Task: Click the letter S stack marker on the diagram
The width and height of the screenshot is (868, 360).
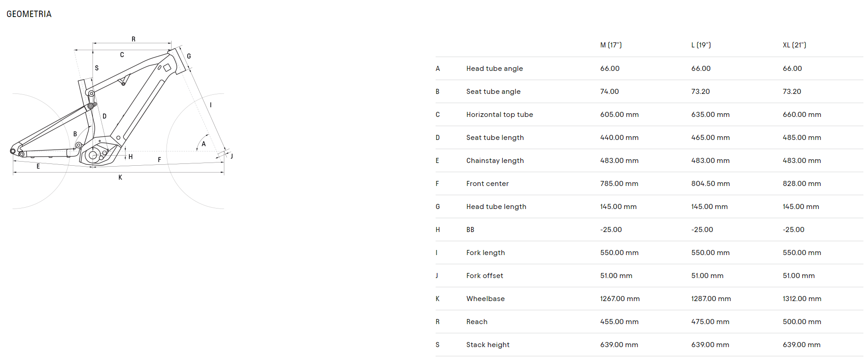Action: (x=97, y=68)
